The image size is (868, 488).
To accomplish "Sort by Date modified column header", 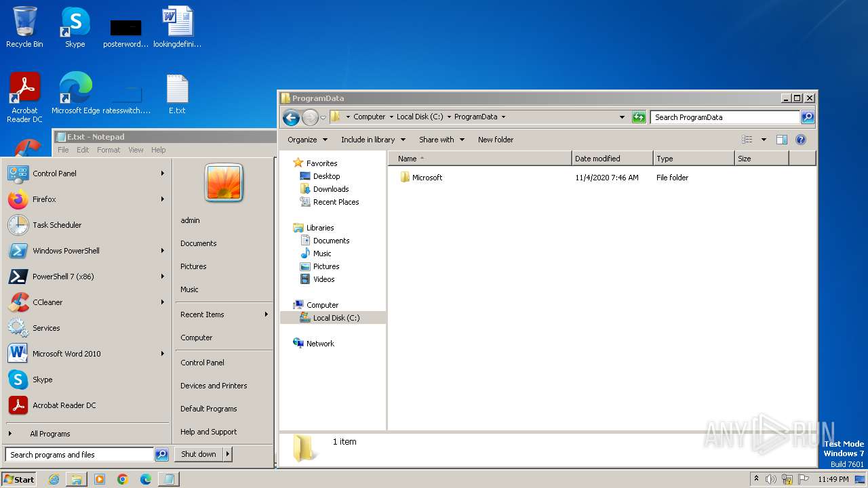I will 613,159.
